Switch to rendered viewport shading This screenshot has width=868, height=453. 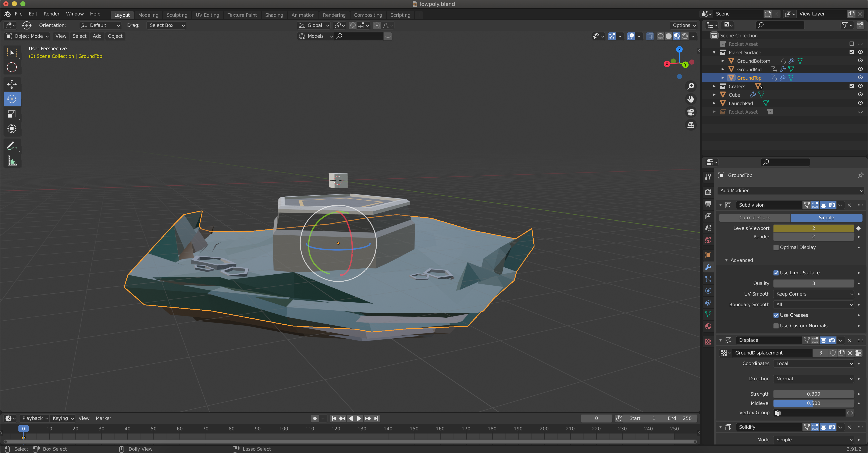coord(685,36)
